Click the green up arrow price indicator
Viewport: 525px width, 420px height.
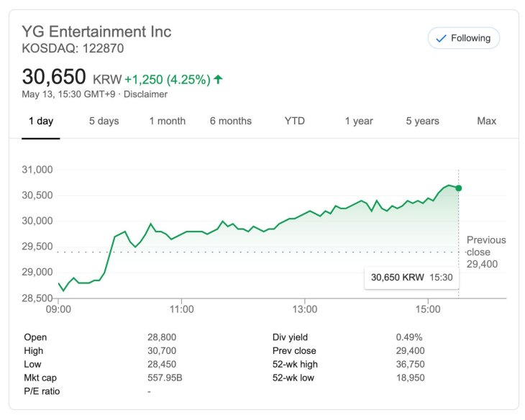tap(218, 79)
